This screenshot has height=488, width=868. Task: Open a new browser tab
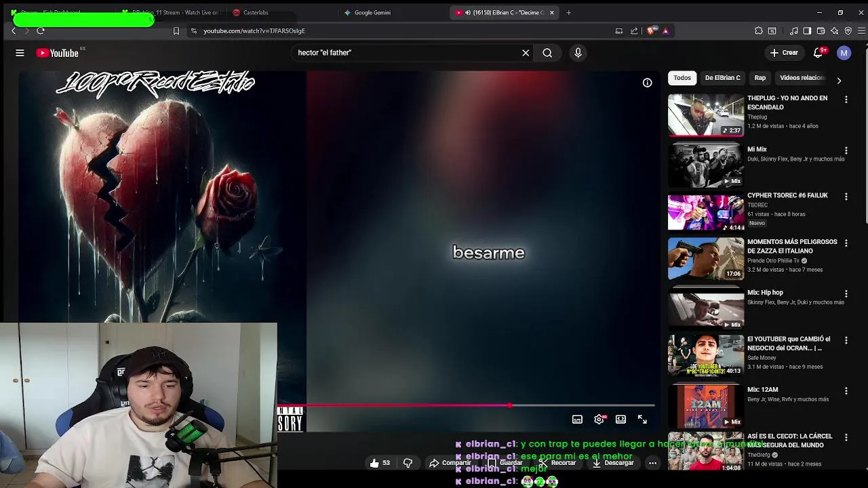tap(568, 12)
